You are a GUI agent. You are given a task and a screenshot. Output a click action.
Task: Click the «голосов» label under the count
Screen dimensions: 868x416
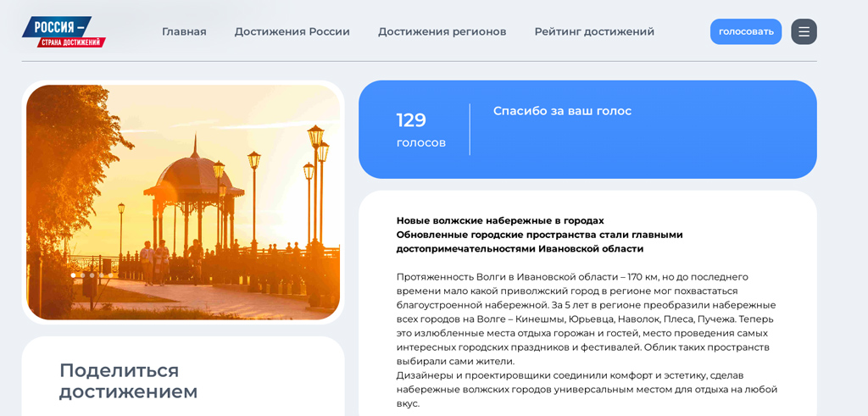pyautogui.click(x=420, y=143)
